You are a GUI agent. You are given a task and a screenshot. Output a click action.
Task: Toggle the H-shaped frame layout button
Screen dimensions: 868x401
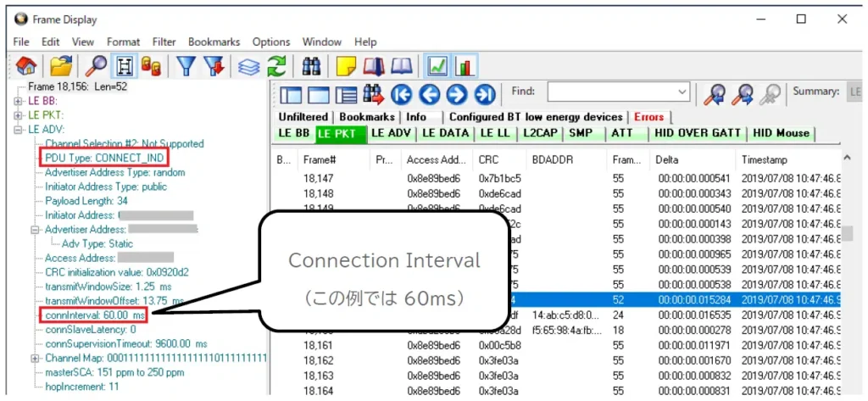pos(125,65)
